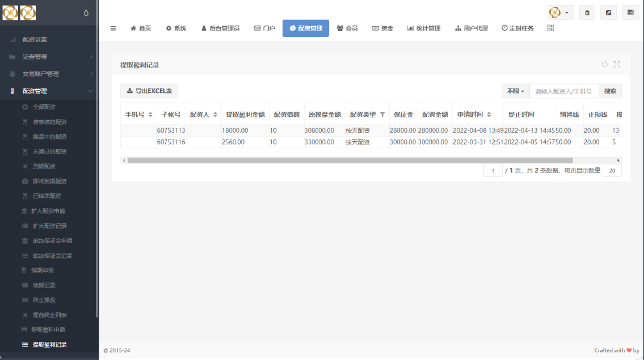Open 已结束配资 sidebar item
The height and width of the screenshot is (360, 644).
click(x=48, y=196)
